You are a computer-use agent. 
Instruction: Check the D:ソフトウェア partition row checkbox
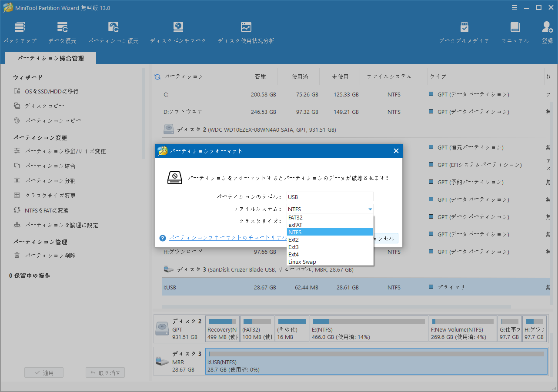431,112
